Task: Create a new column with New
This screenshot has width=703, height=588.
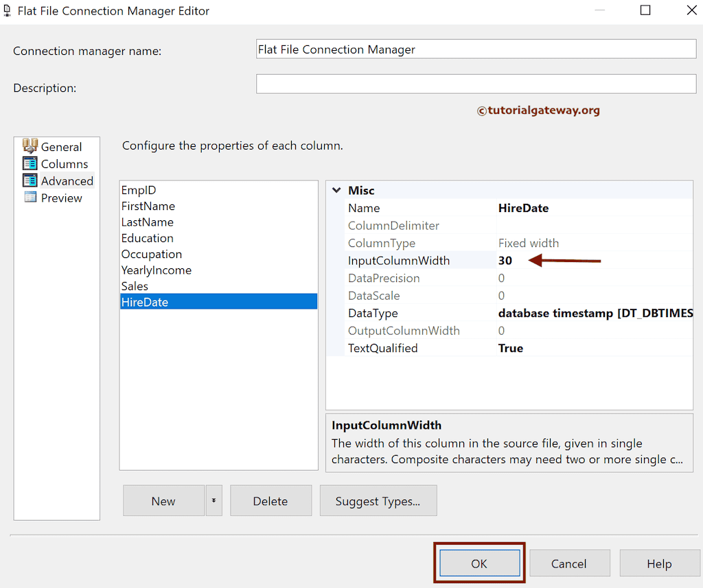Action: tap(163, 500)
